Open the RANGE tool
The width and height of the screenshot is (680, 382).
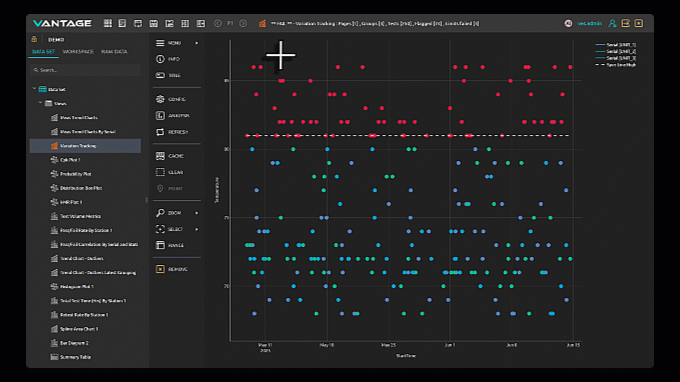coord(170,245)
